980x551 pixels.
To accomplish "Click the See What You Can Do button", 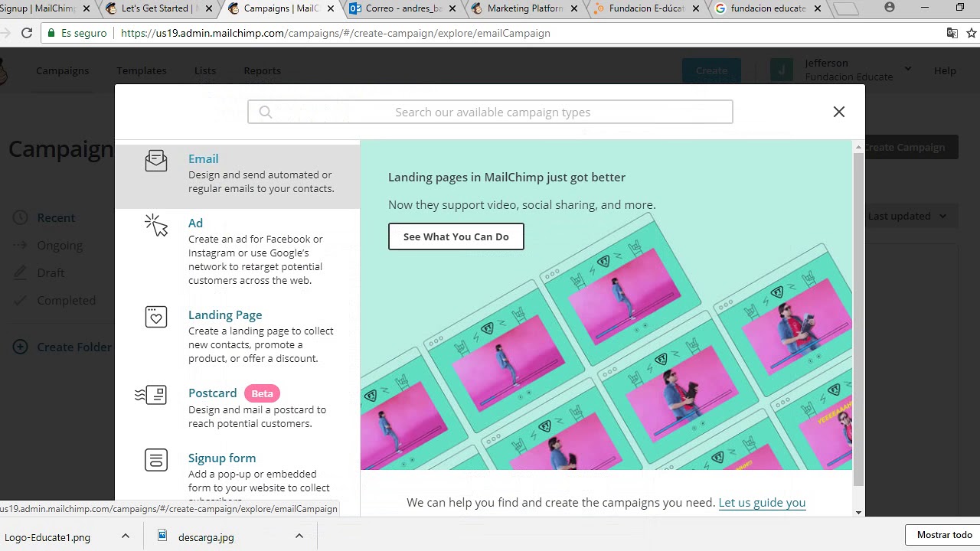I will 456,236.
